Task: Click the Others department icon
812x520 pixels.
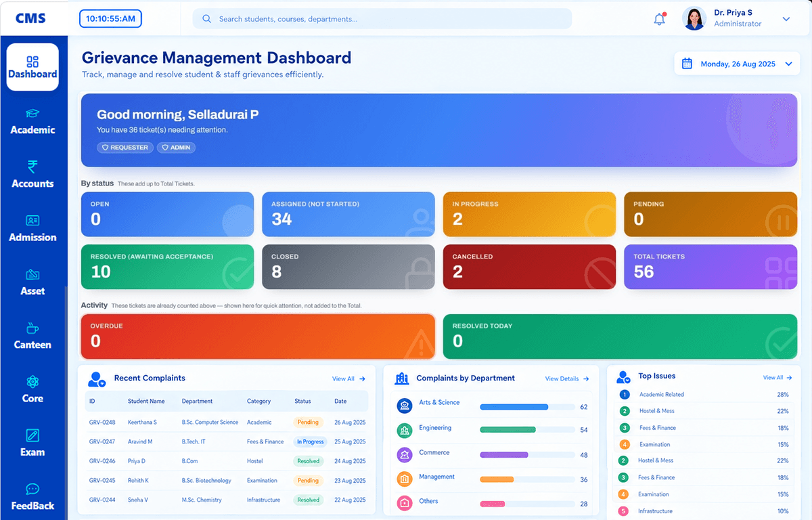Action: (405, 503)
